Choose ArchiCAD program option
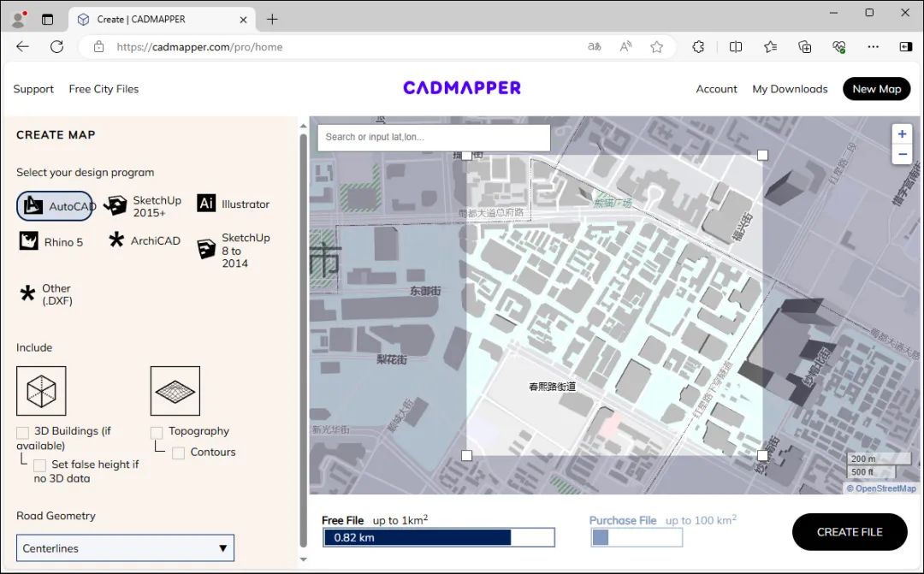The height and width of the screenshot is (574, 924). pos(145,240)
